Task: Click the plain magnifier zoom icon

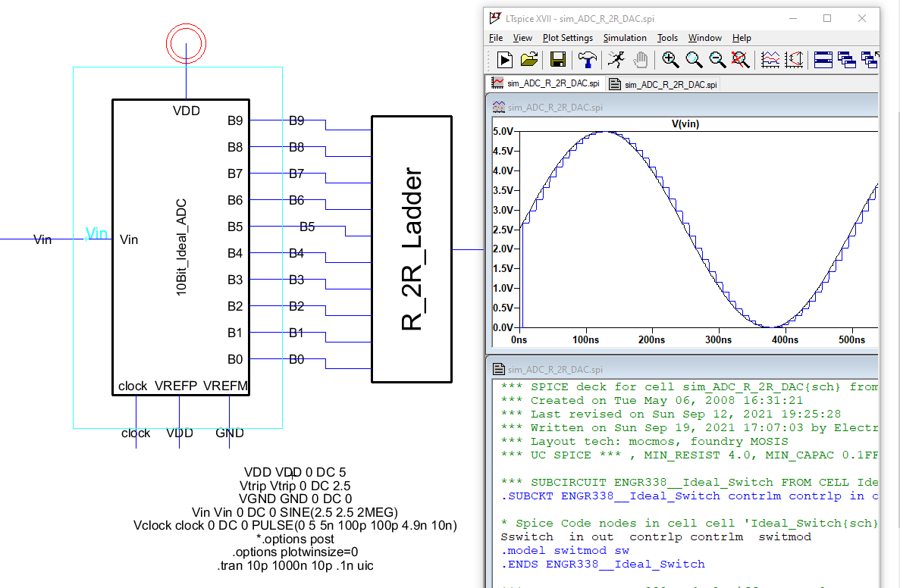Action: [x=693, y=60]
